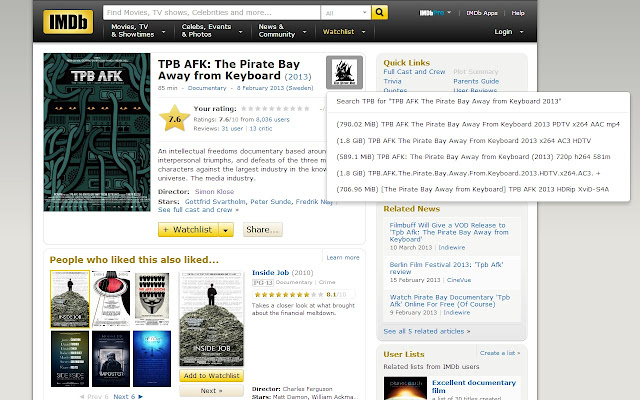Image resolution: width=640 pixels, height=400 pixels.
Task: Rate Inside Job using its star bar
Action: 289,294
